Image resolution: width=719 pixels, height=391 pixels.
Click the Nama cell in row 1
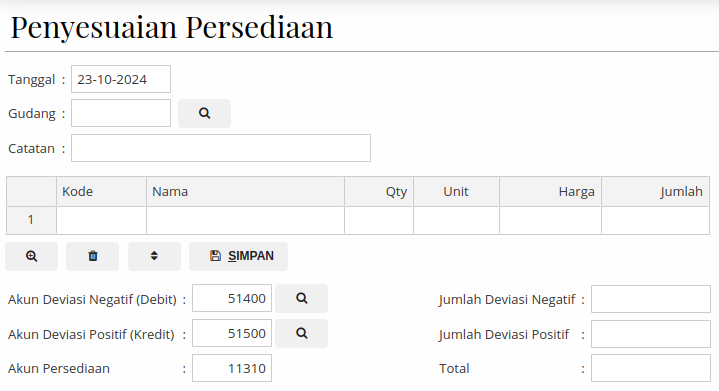tap(245, 220)
